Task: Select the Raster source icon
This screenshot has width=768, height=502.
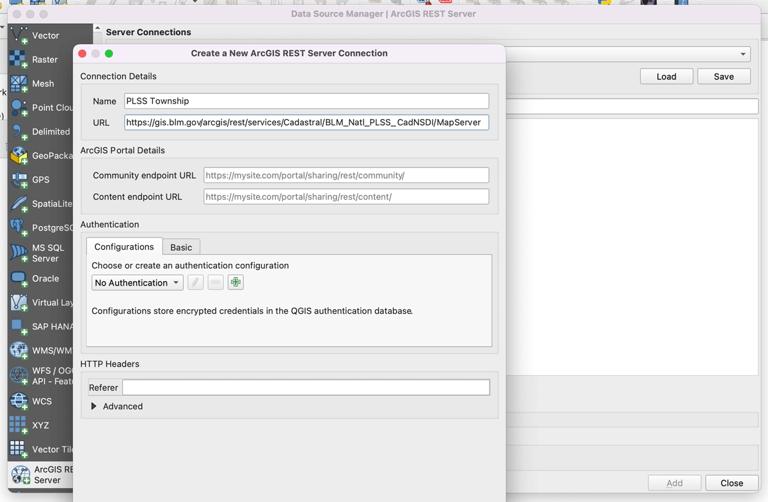Action: click(x=19, y=60)
